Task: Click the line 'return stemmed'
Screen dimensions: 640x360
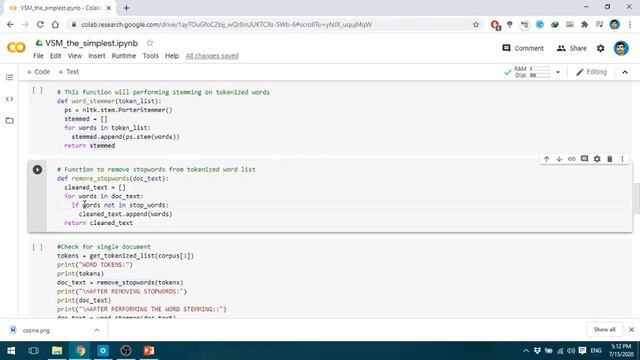Action: (89, 146)
